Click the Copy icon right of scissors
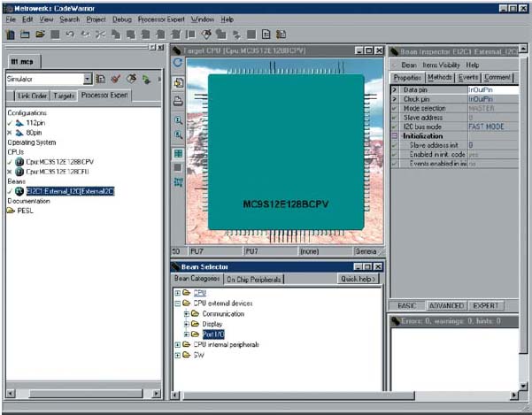This screenshot has height=415, width=532. point(116,35)
